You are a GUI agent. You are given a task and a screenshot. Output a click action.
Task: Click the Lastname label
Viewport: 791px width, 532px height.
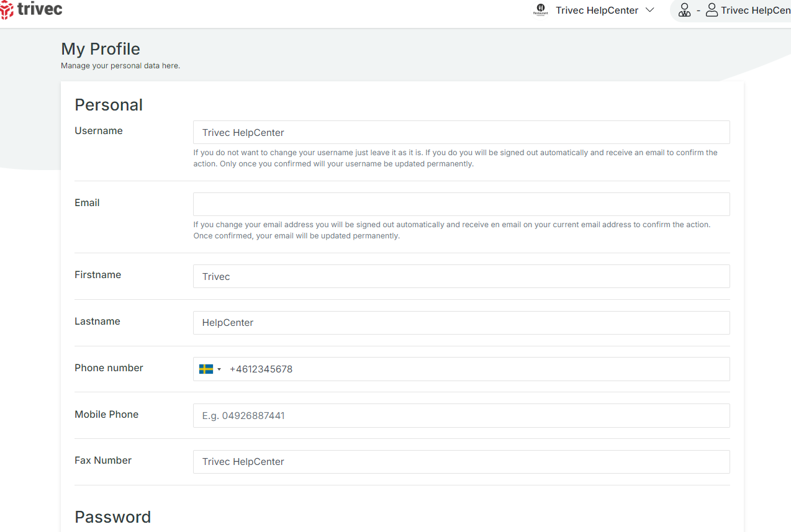pyautogui.click(x=97, y=322)
